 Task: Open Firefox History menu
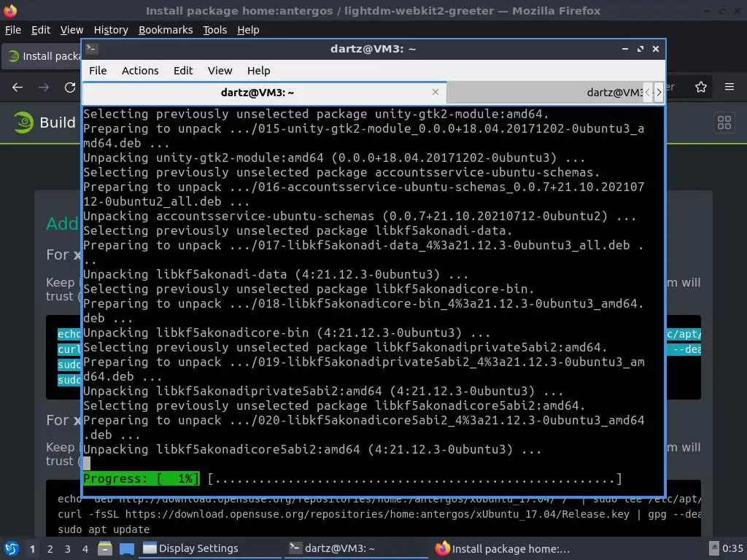pyautogui.click(x=111, y=30)
